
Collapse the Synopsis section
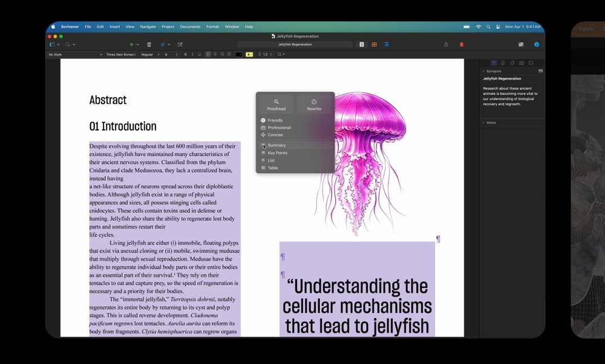(483, 71)
